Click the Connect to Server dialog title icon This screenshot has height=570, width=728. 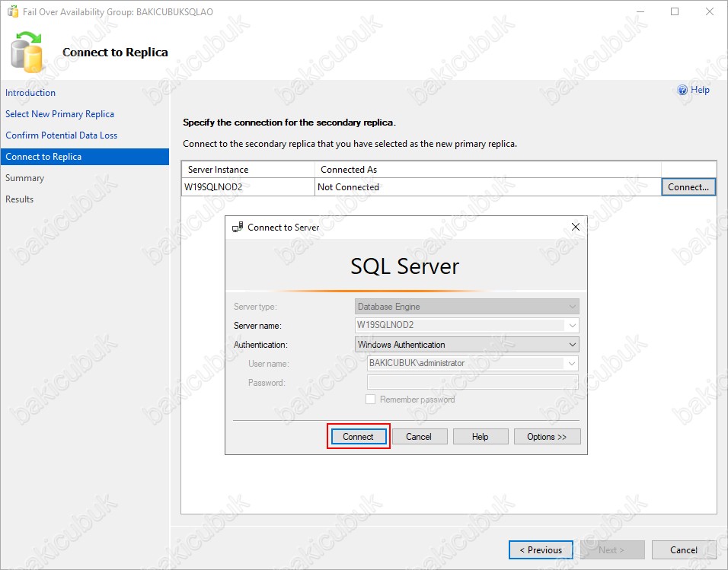coord(238,228)
